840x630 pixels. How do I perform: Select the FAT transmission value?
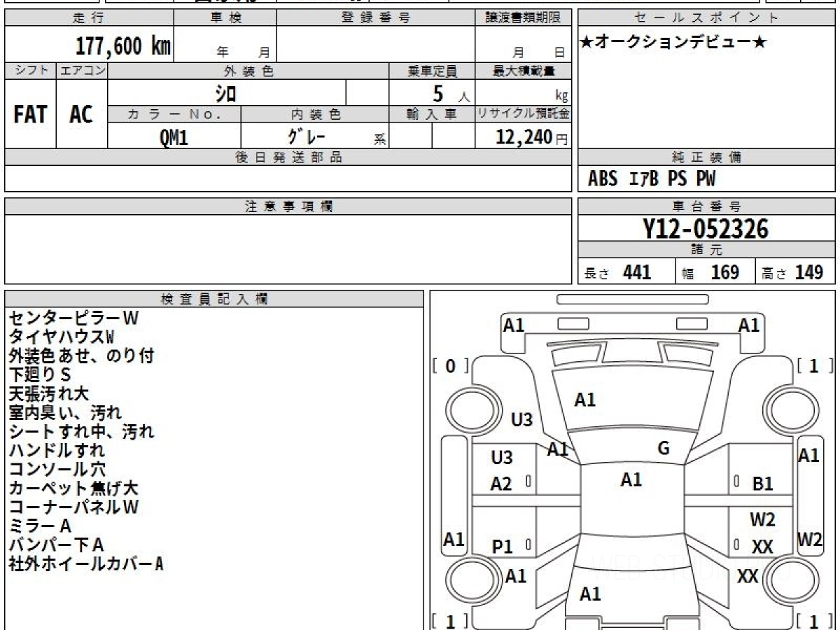[30, 115]
